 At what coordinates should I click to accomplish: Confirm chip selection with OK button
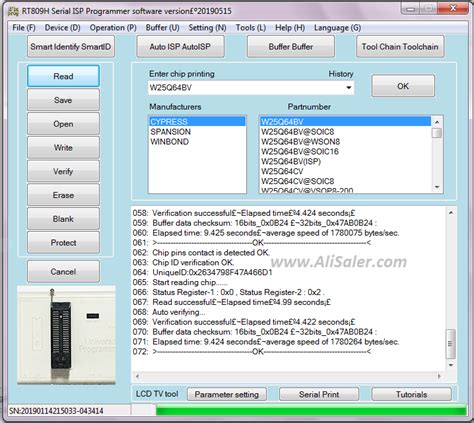403,86
